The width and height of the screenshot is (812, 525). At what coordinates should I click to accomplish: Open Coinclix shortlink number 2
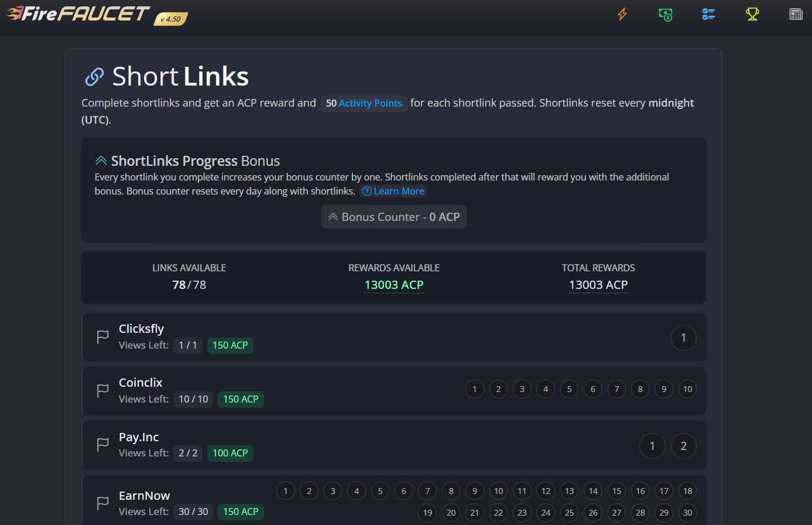click(498, 389)
